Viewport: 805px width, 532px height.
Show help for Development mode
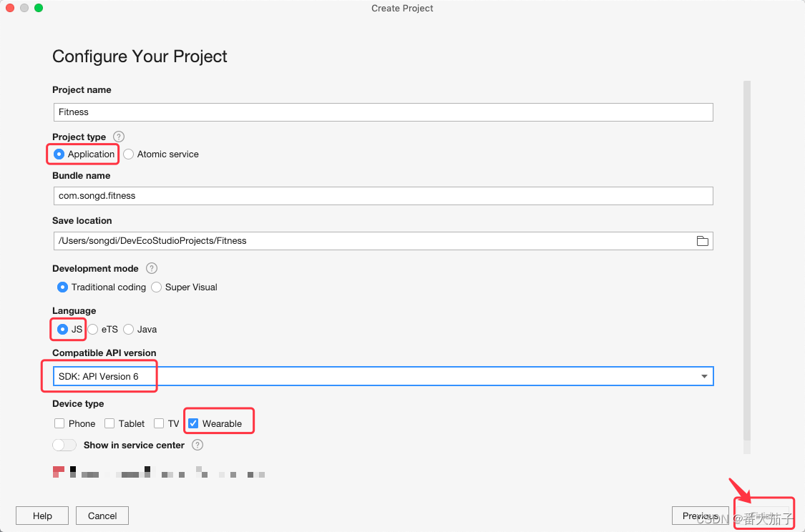click(152, 268)
